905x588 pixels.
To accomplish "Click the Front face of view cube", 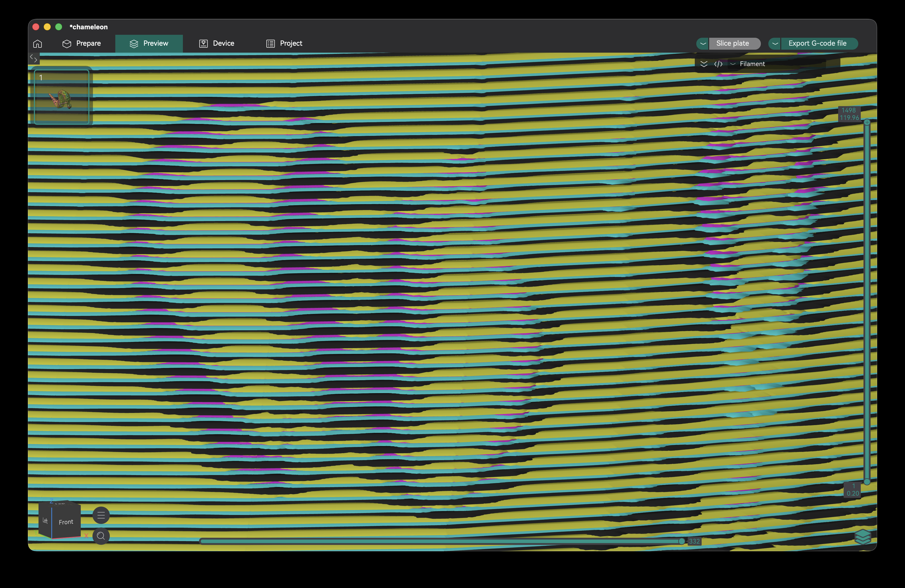I will coord(66,522).
